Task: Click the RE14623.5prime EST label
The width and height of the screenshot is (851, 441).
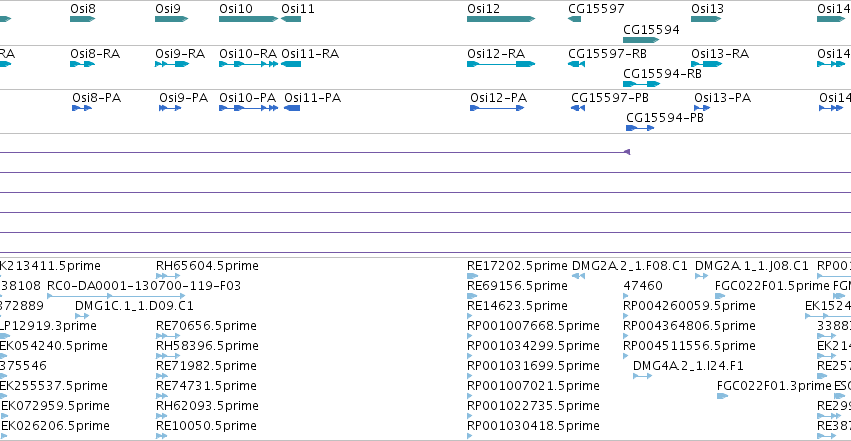Action: [517, 306]
